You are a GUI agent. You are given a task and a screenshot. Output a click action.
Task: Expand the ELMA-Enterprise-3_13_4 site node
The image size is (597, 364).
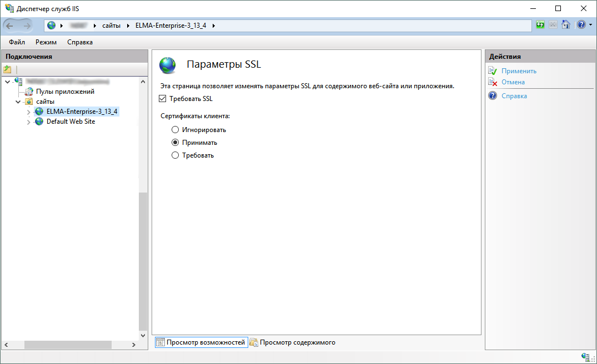(x=29, y=112)
